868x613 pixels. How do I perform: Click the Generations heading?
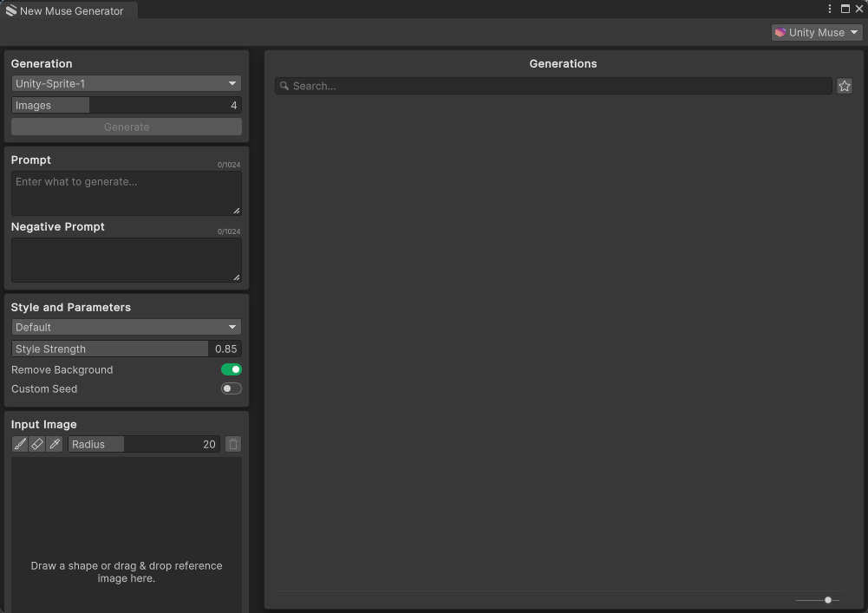pyautogui.click(x=563, y=63)
